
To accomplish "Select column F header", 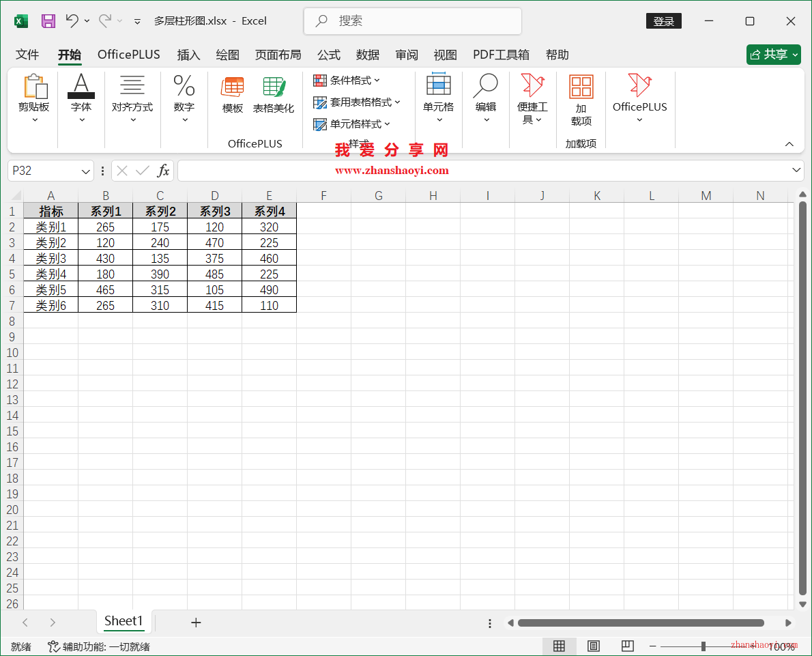I will [323, 195].
